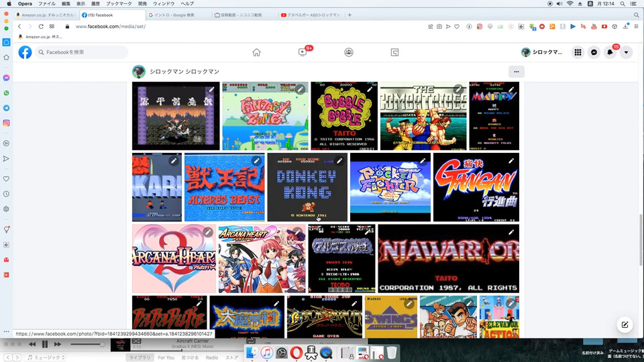Expand the Facebook account dropdown arrow

tap(626, 52)
